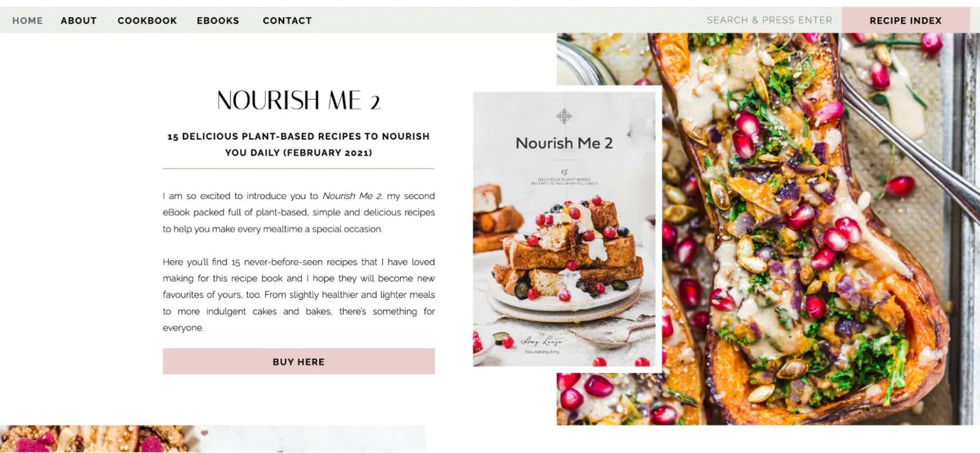The height and width of the screenshot is (453, 980).
Task: Click the green divider line under subtitle
Action: tap(299, 168)
